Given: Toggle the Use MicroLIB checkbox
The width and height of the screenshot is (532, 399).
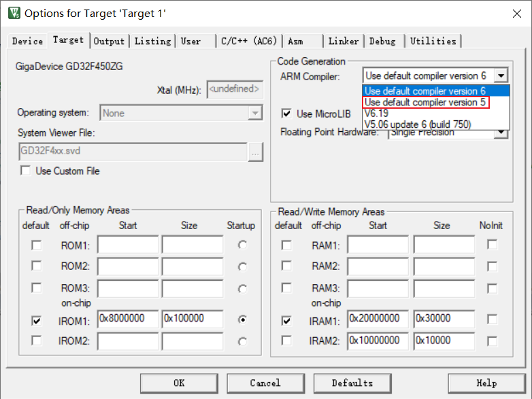Looking at the screenshot, I should (x=286, y=114).
